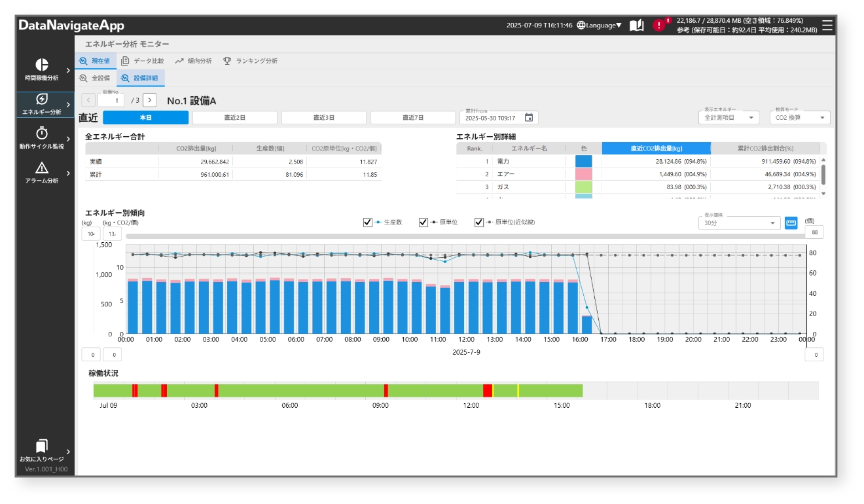Switch to the ランキング分析 tab
864x504 pixels.
click(x=250, y=61)
